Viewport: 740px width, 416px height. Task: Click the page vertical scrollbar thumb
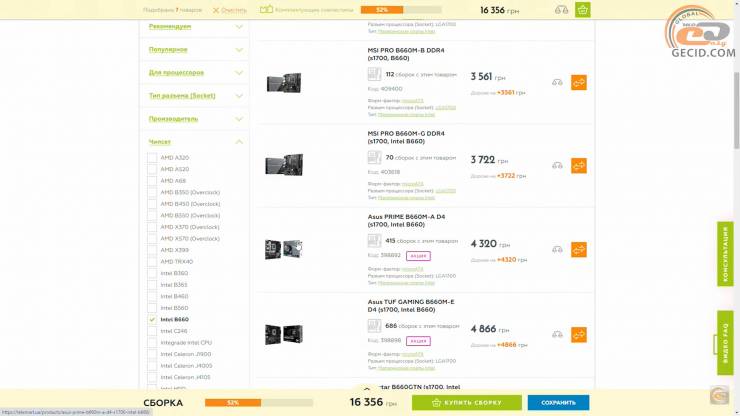pos(737,110)
